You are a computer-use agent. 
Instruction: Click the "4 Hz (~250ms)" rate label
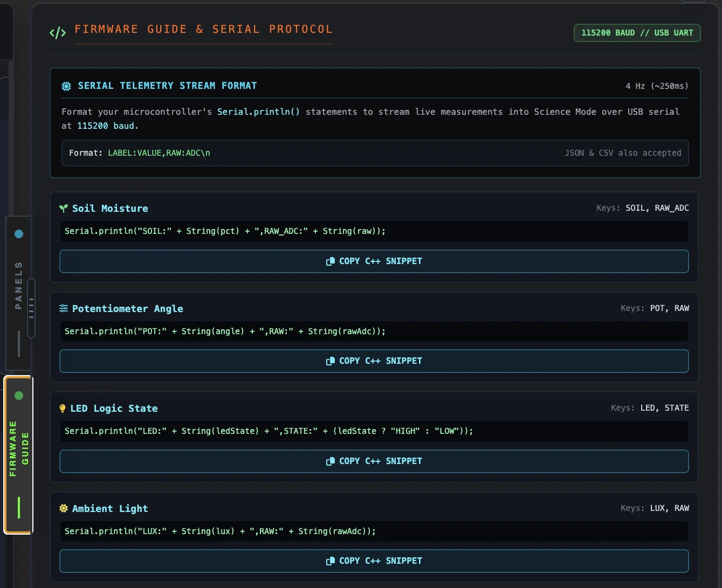tap(657, 86)
